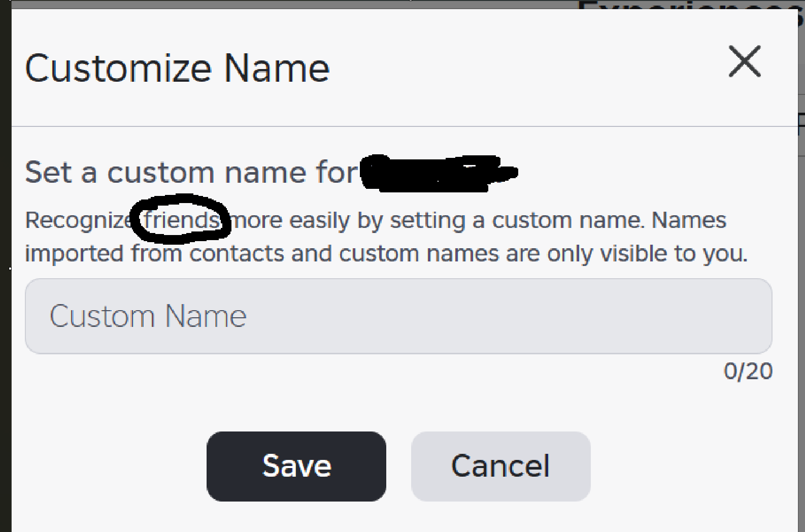Click the word Set in heading
The height and width of the screenshot is (532, 805).
(x=48, y=172)
